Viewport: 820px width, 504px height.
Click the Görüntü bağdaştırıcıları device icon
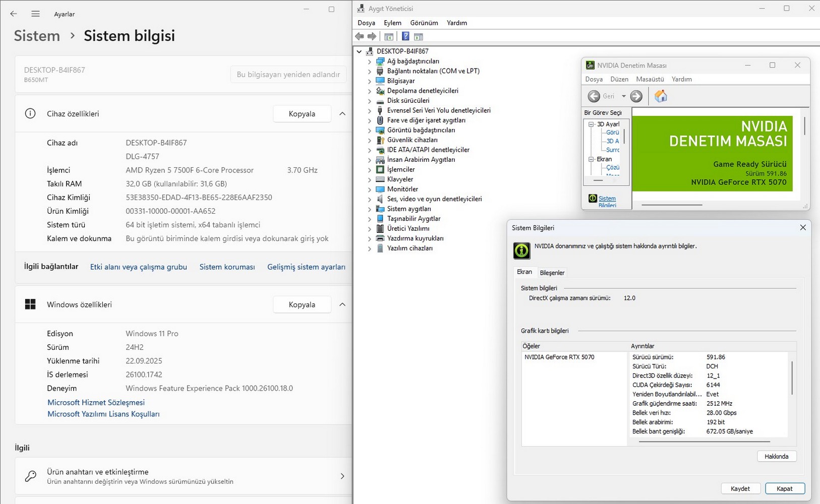(380, 130)
